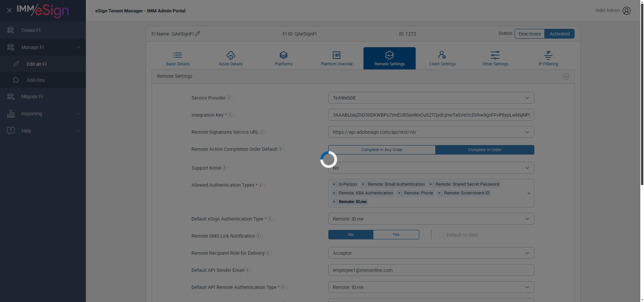Remove Remote: KBA Authentication tag
Image resolution: width=644 pixels, height=302 pixels.
click(x=334, y=193)
